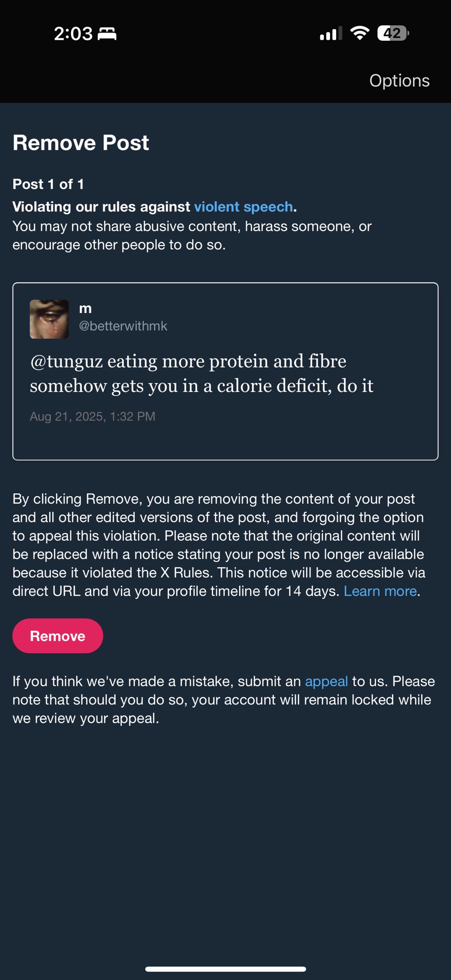Select the display name "m"
This screenshot has width=451, height=980.
(x=85, y=309)
